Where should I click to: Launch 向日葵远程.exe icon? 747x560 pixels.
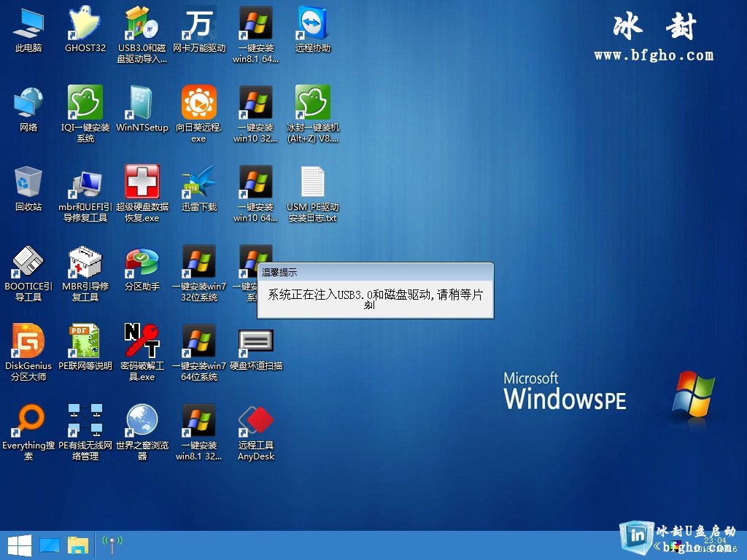199,114
